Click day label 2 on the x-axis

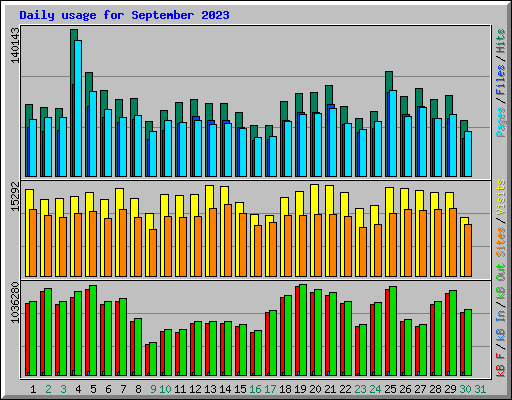tap(48, 389)
